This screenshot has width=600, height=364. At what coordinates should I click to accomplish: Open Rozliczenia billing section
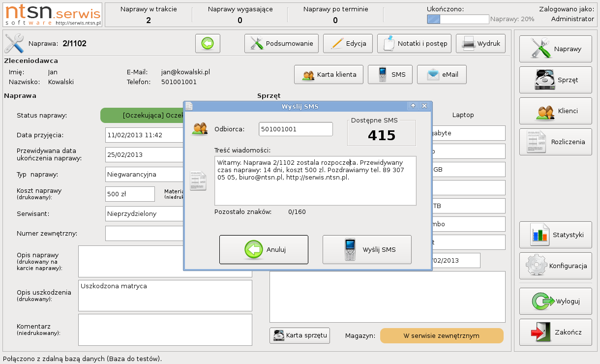[555, 142]
